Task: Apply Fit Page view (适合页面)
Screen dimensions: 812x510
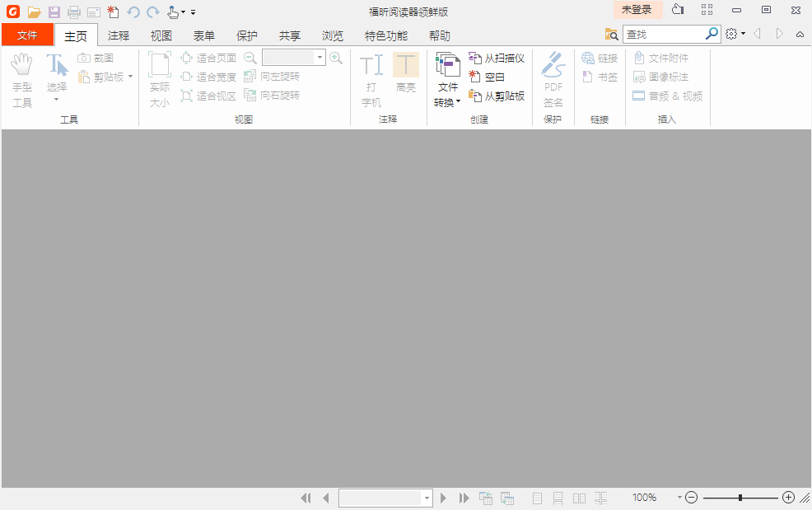Action: [x=209, y=57]
